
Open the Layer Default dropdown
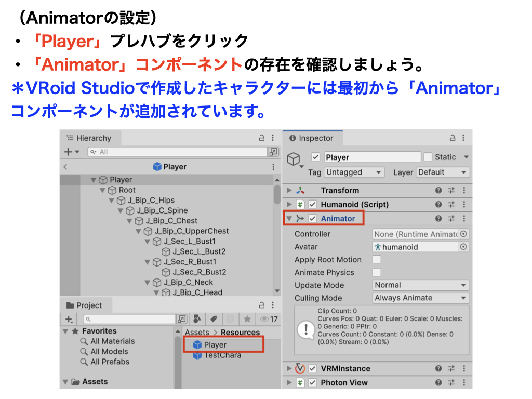443,172
